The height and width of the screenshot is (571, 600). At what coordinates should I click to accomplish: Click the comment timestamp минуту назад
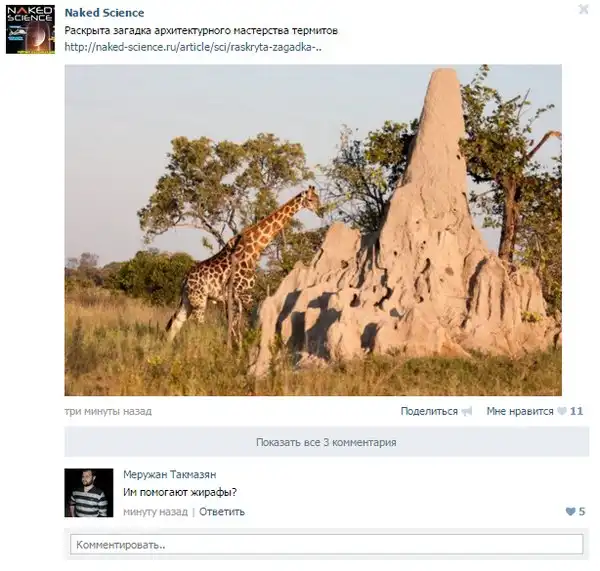155,512
